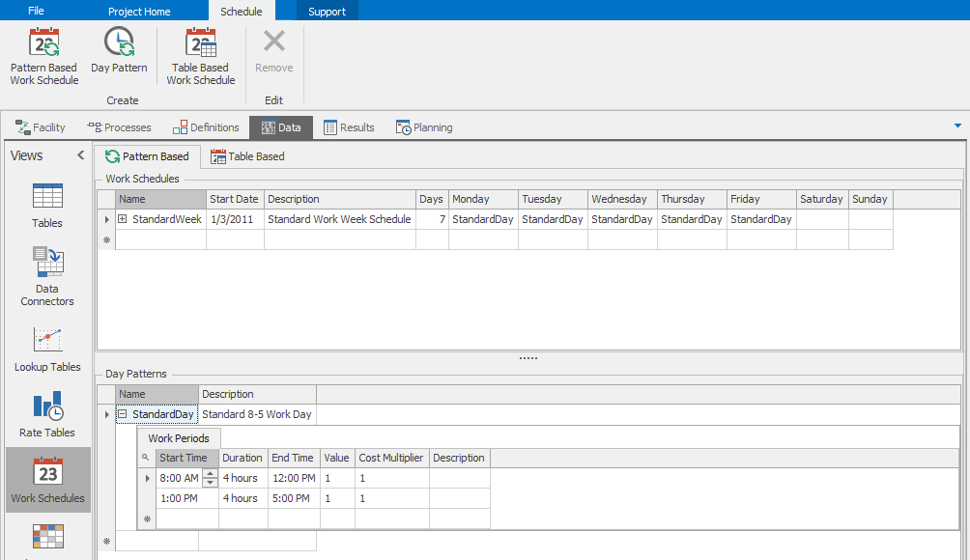This screenshot has height=560, width=970.
Task: Switch to the Project Home ribbon tab
Action: (x=139, y=12)
